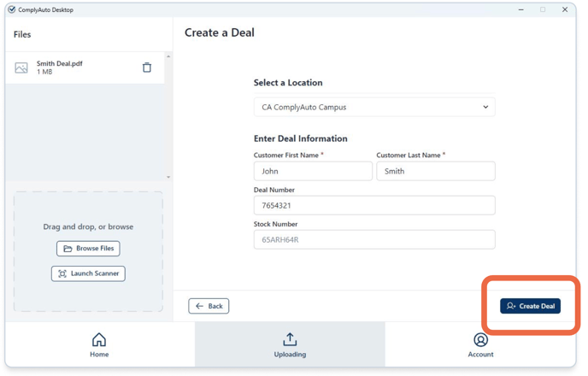Select the Deal Number input field
The height and width of the screenshot is (376, 588).
(x=373, y=205)
